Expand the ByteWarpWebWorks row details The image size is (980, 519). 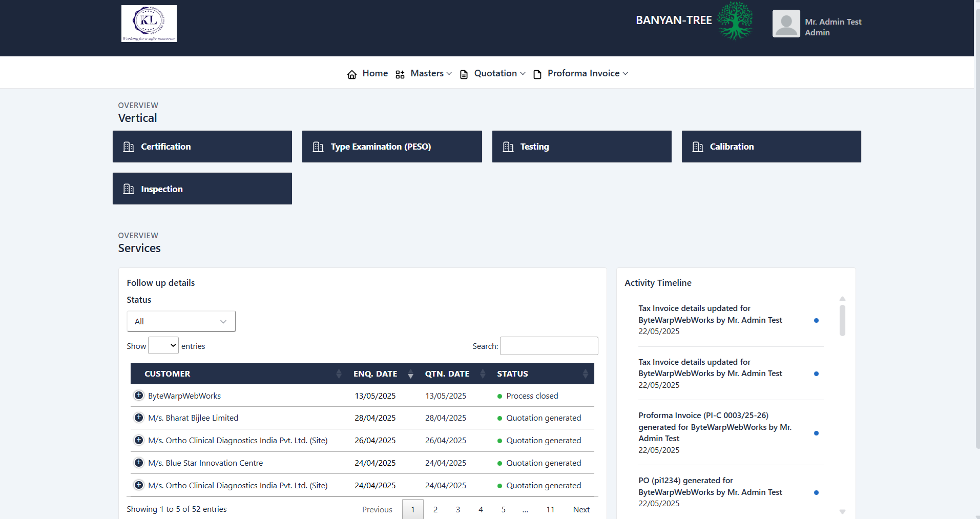(x=139, y=396)
